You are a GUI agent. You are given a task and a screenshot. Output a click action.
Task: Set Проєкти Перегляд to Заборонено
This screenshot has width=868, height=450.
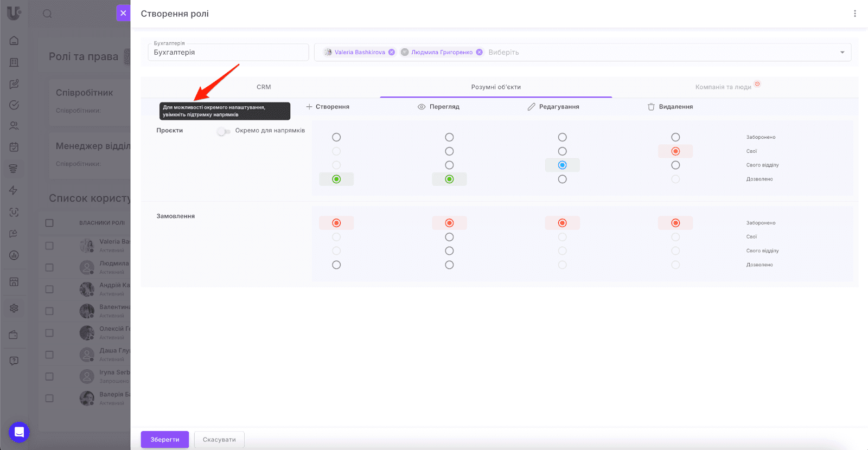(x=449, y=137)
